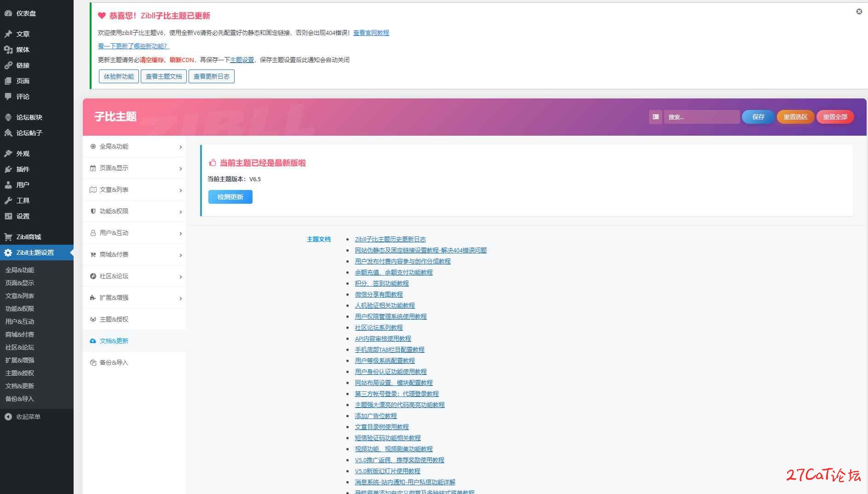This screenshot has width=868, height=494.
Task: Select 全局&功能 submenu in admin sidebar
Action: point(20,270)
